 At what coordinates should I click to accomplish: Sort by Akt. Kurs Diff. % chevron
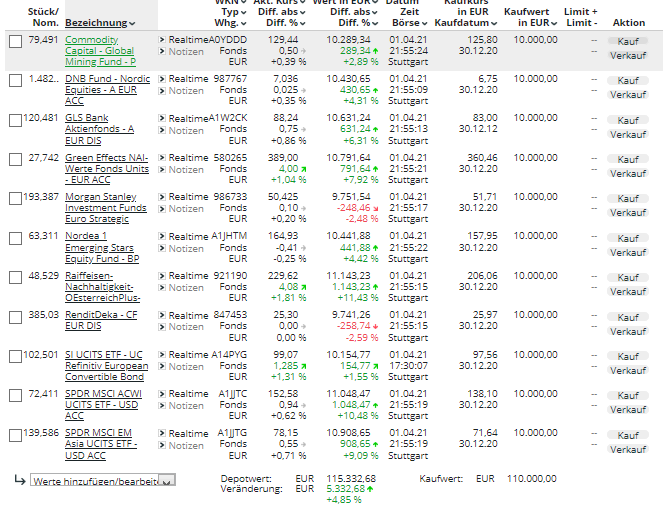point(303,23)
